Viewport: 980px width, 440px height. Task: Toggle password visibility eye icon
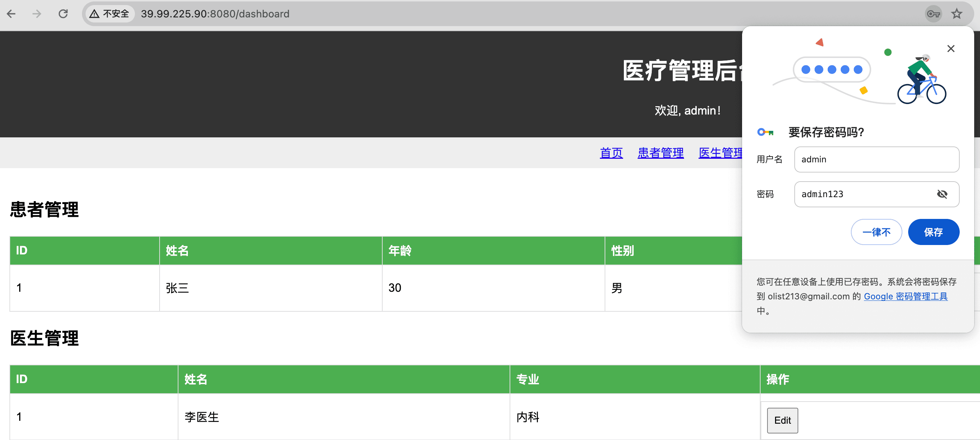pos(942,194)
